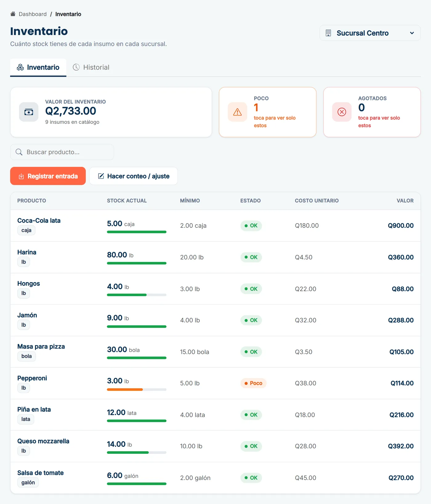The image size is (431, 504).
Task: Click the Pepperoni orange stock progress bar
Action: click(137, 390)
